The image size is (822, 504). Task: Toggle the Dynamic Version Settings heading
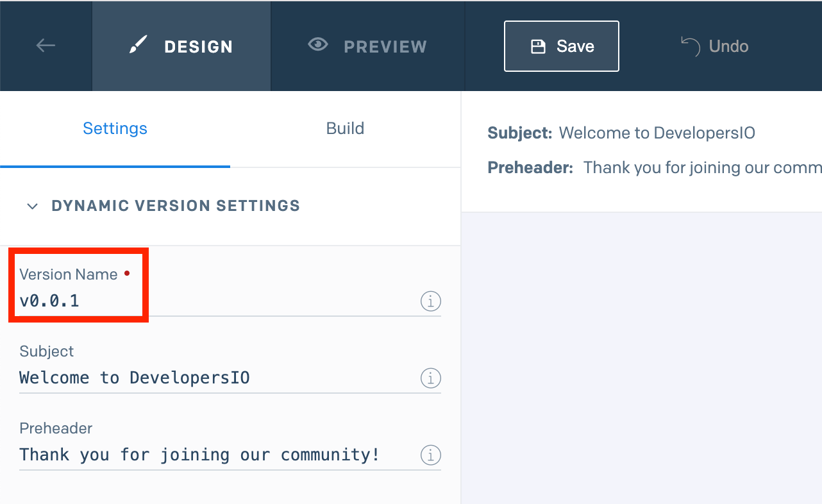click(176, 206)
